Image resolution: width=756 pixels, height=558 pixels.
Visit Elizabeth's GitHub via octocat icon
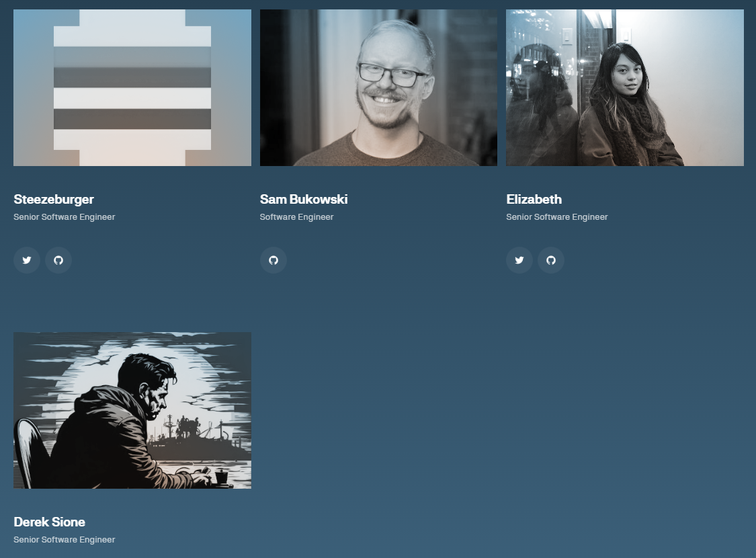(551, 260)
